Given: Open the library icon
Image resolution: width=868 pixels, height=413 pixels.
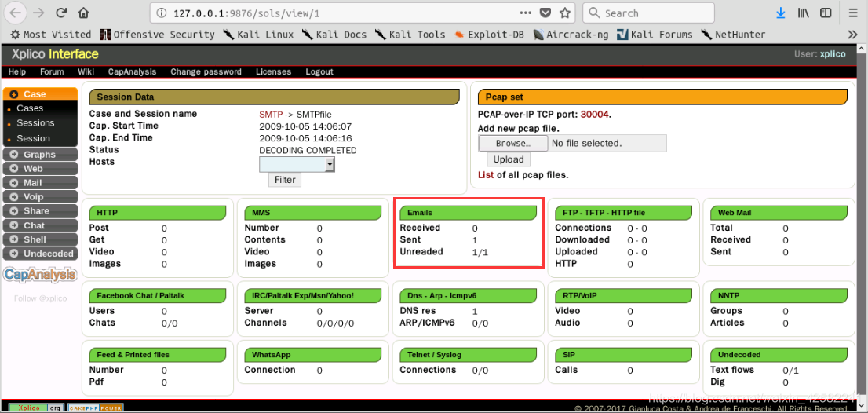Looking at the screenshot, I should tap(803, 13).
